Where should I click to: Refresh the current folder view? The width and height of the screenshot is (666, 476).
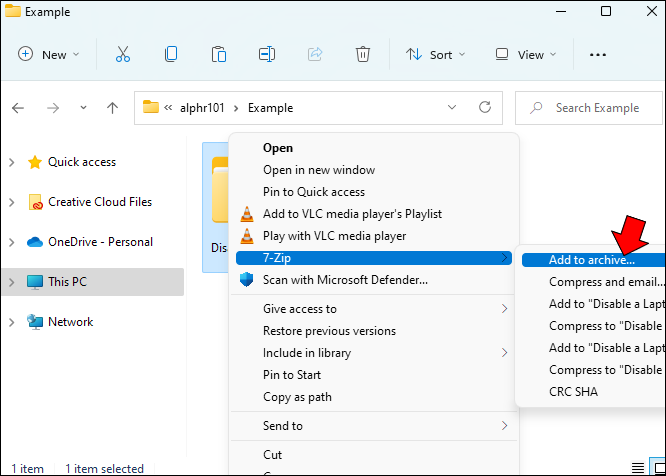pyautogui.click(x=485, y=107)
